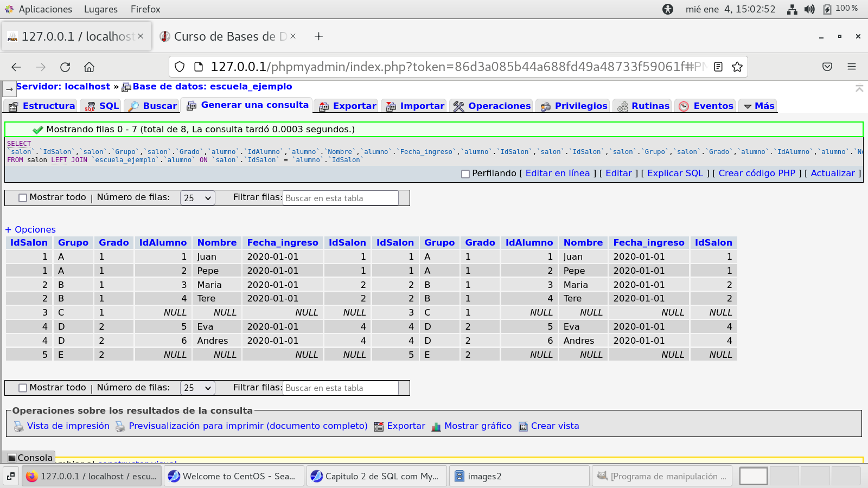Click the Firefox reload page icon

click(x=65, y=67)
